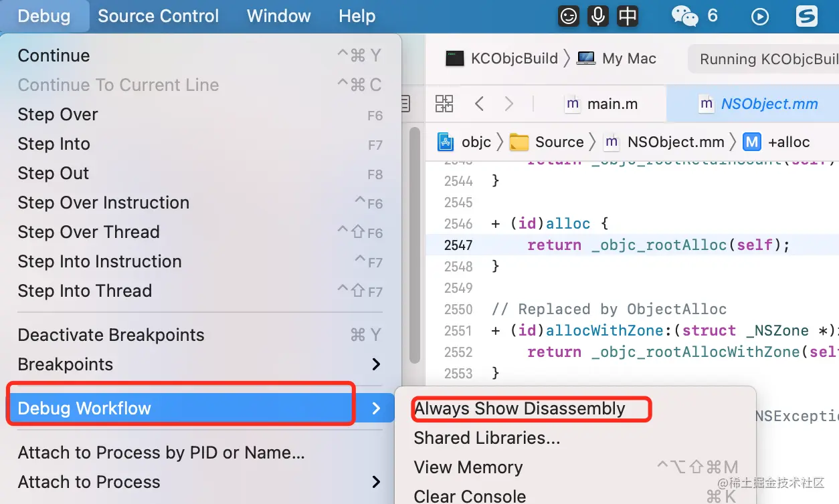
Task: Click the navigator vertical scrollbar
Action: tap(415, 244)
